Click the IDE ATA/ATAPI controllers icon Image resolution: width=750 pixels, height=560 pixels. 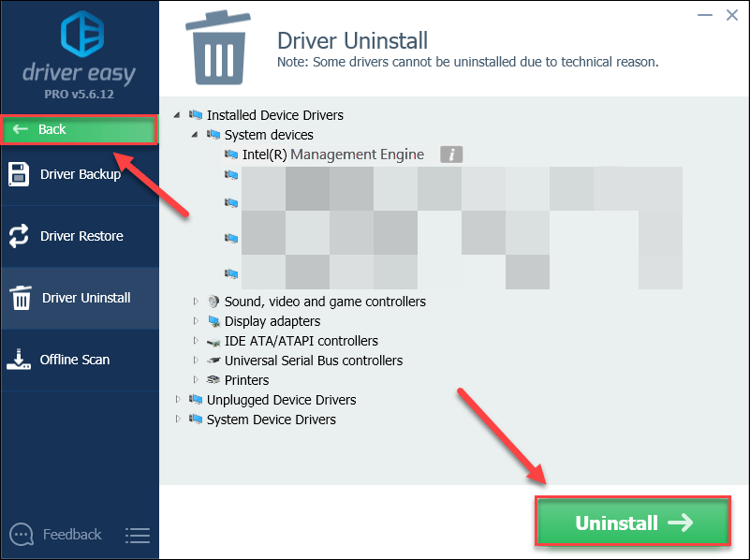click(213, 342)
